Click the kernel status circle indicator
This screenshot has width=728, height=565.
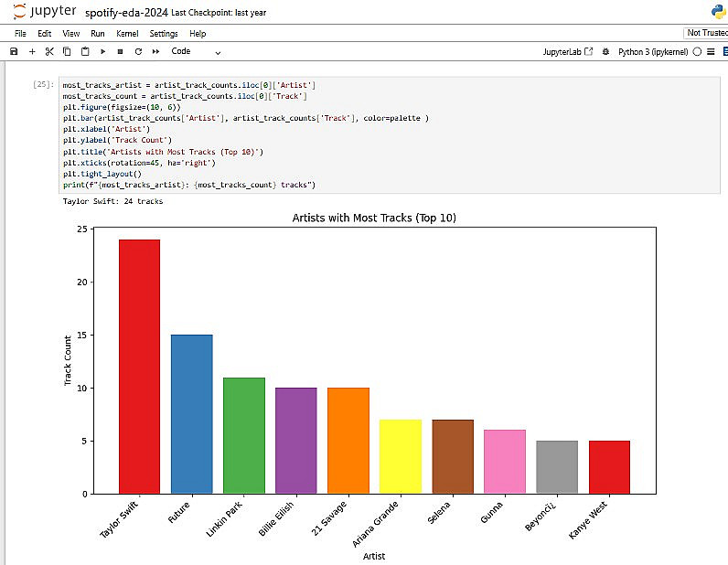697,51
